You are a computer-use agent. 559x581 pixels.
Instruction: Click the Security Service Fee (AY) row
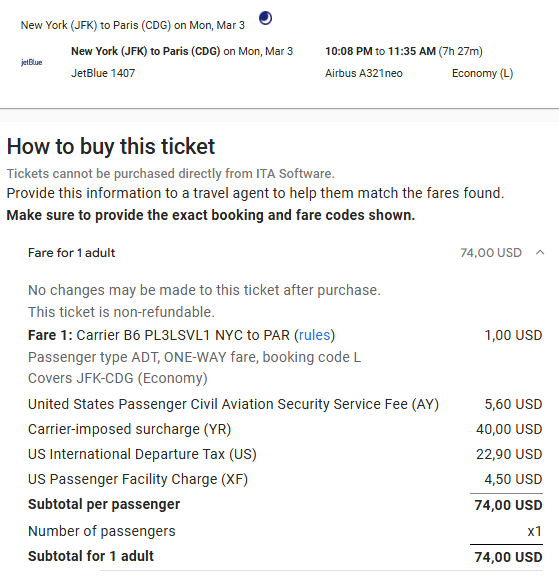285,404
